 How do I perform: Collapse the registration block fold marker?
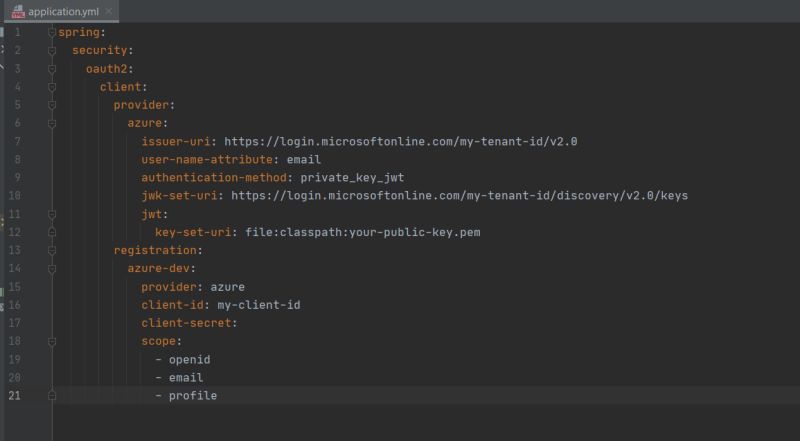[52, 251]
